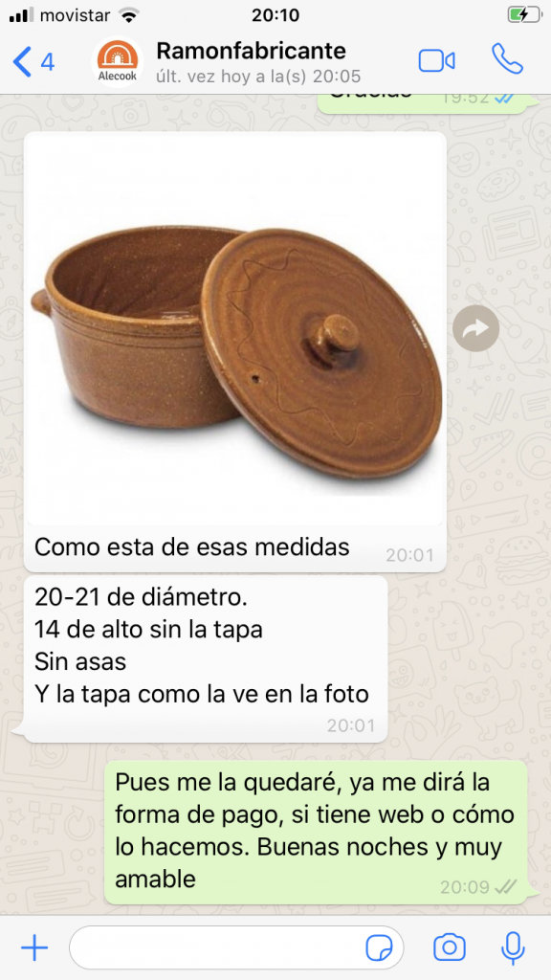Viewport: 551px width, 980px height.
Task: Tap the last seen 'últ. vez hoy' subtitle
Action: click(x=258, y=77)
